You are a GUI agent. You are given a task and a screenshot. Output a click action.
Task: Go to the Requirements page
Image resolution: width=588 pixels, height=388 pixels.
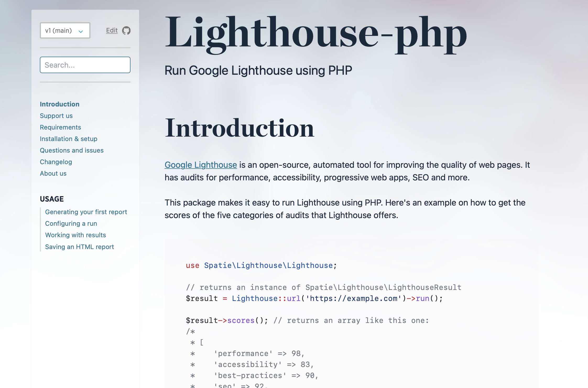[60, 127]
